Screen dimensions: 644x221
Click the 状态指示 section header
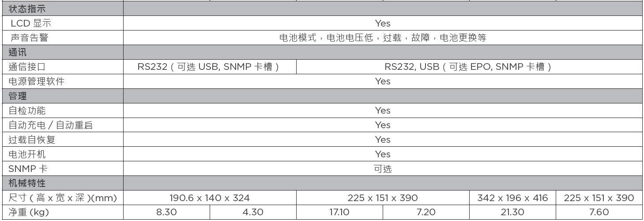(27, 9)
